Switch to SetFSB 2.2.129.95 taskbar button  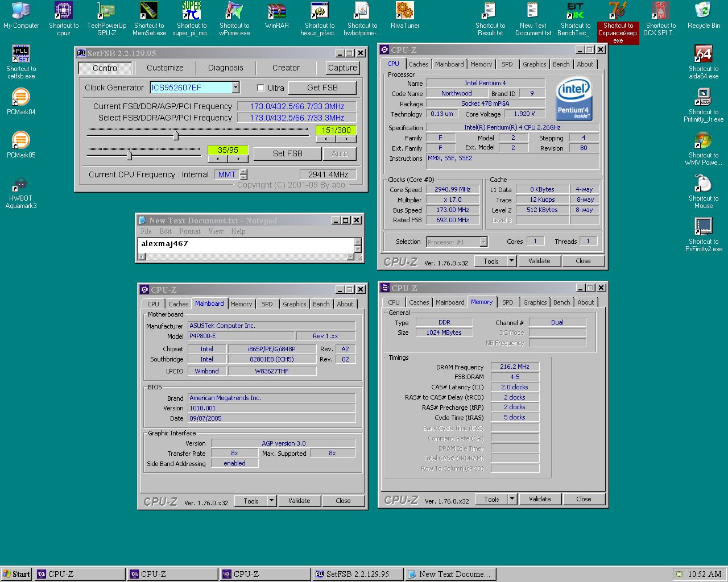[x=357, y=574]
